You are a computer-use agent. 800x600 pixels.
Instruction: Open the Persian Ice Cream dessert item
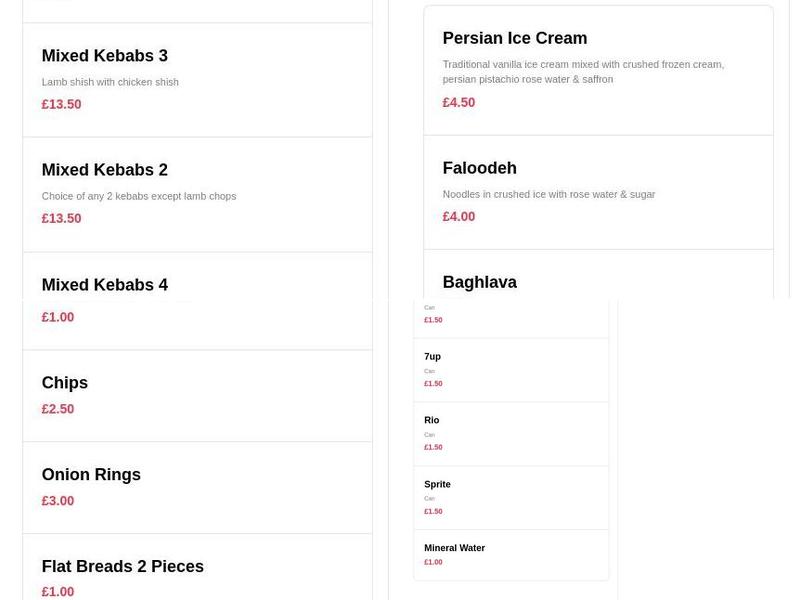coord(514,38)
